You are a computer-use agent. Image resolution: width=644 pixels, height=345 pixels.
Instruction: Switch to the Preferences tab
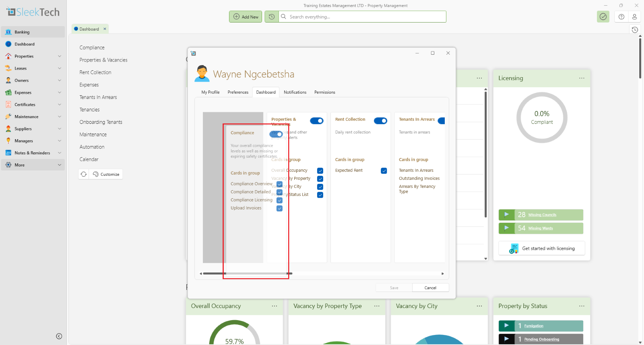[238, 92]
